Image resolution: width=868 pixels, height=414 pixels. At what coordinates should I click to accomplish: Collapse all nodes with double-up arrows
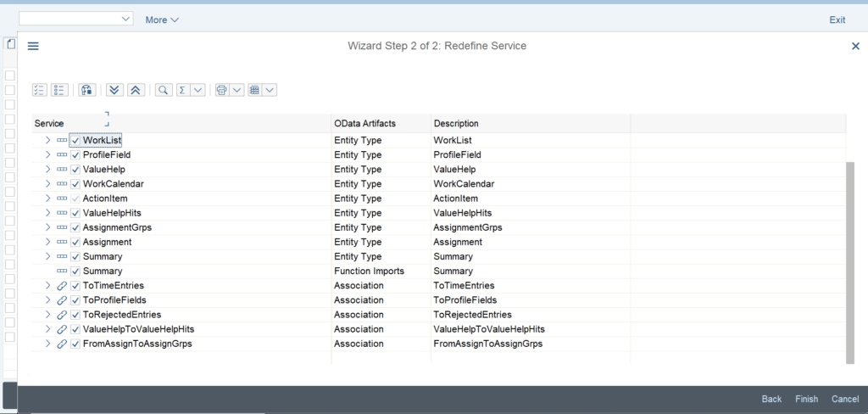click(x=136, y=90)
